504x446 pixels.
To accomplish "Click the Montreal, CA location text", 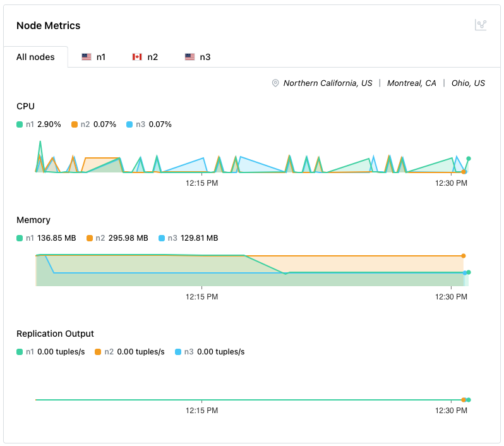I will 411,83.
